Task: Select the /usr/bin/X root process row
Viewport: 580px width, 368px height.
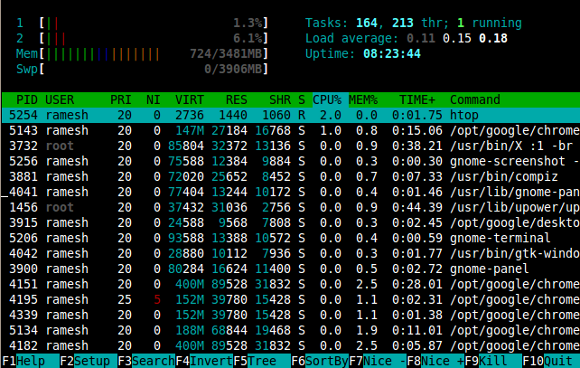Action: 291,146
